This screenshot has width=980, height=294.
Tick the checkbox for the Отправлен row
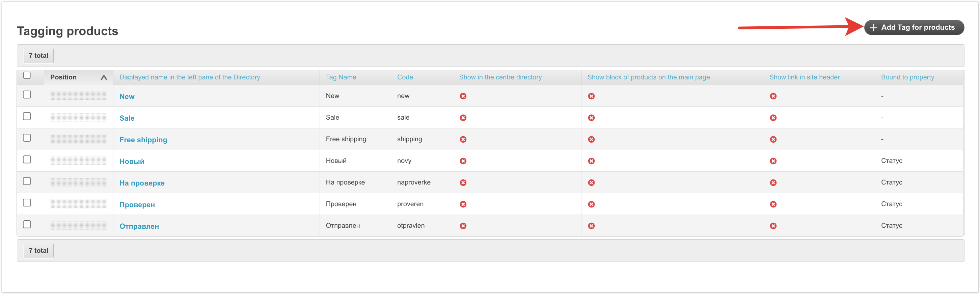27,224
